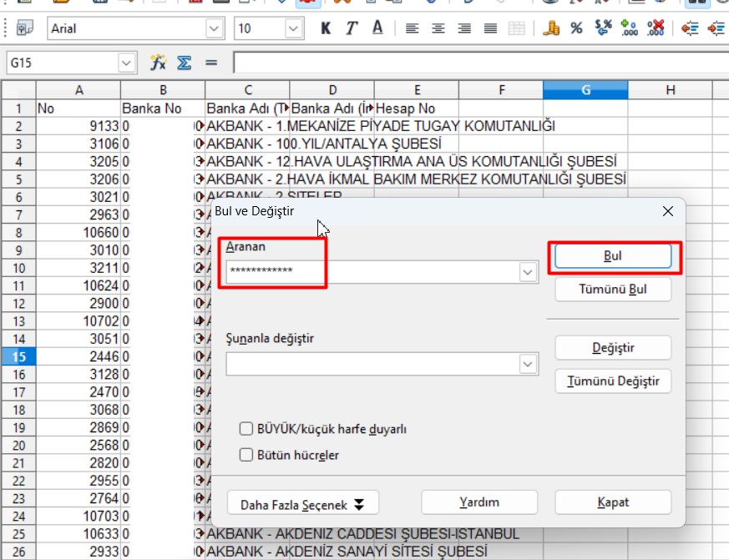Click the Tümünü Değiştir button

[613, 381]
